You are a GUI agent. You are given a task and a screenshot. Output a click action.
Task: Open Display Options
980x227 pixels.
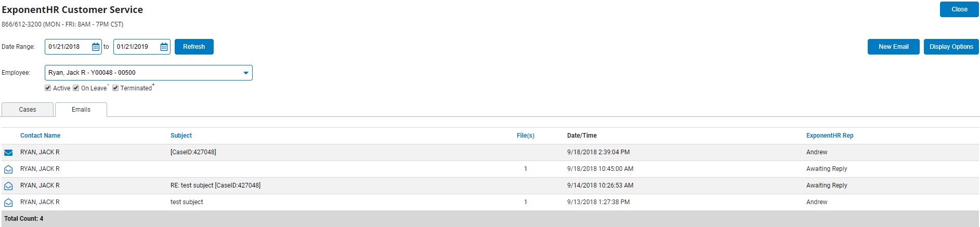[951, 47]
